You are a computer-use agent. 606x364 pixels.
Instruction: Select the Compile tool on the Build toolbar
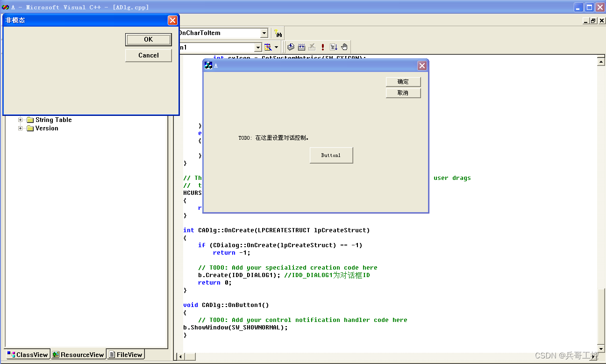click(291, 47)
